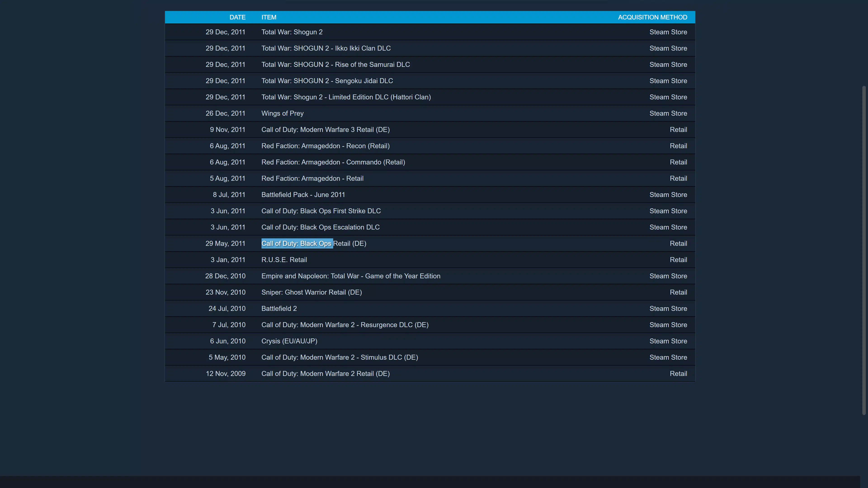
Task: Click Steam Store in the Battlefield Pack row
Action: coord(668,195)
